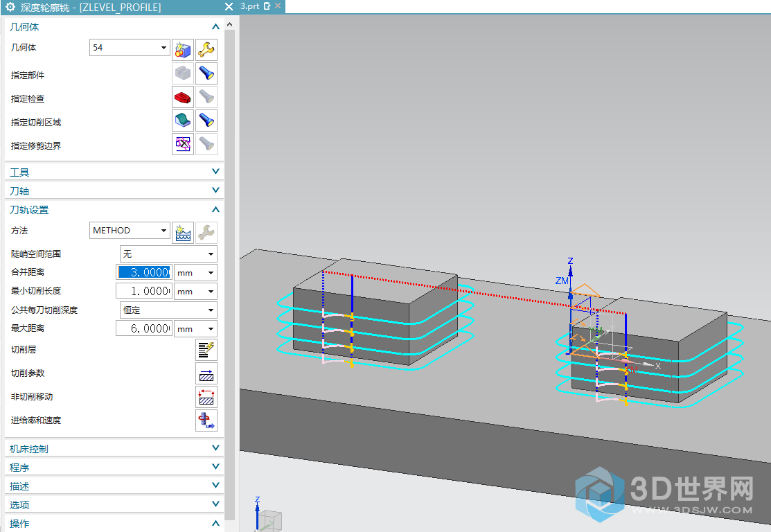Click the 合并距离 label

(x=28, y=272)
